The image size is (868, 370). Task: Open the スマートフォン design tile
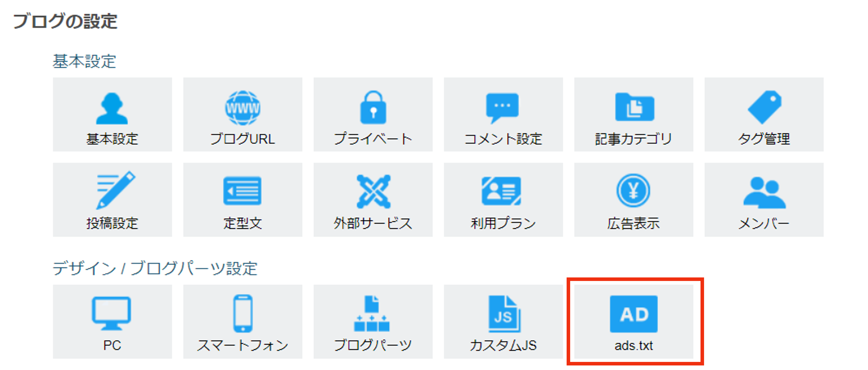point(243,321)
